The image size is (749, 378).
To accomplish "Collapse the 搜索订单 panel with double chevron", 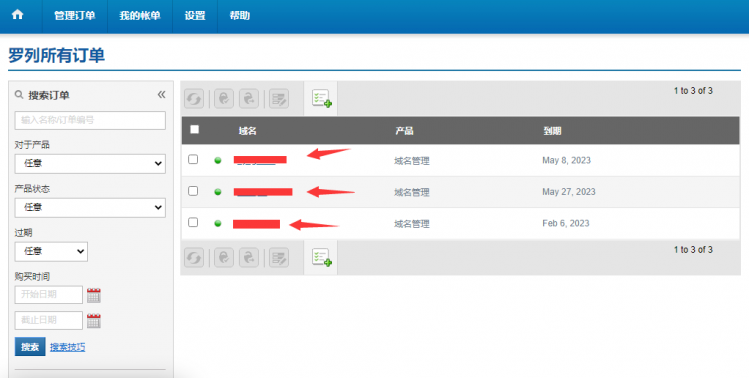I will coord(161,95).
